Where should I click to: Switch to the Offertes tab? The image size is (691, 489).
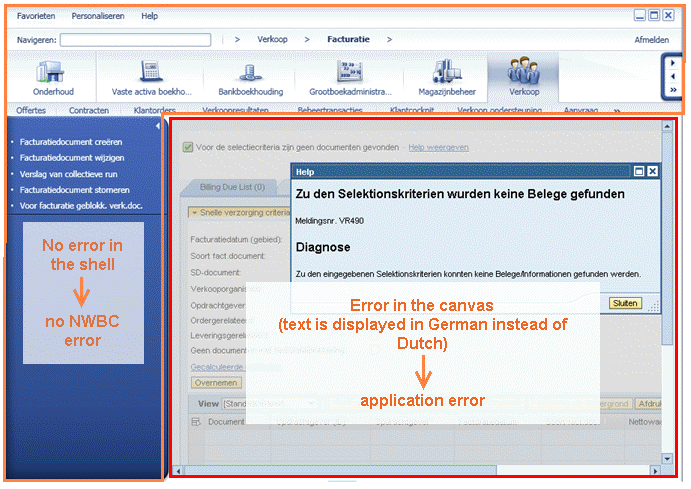click(x=31, y=110)
